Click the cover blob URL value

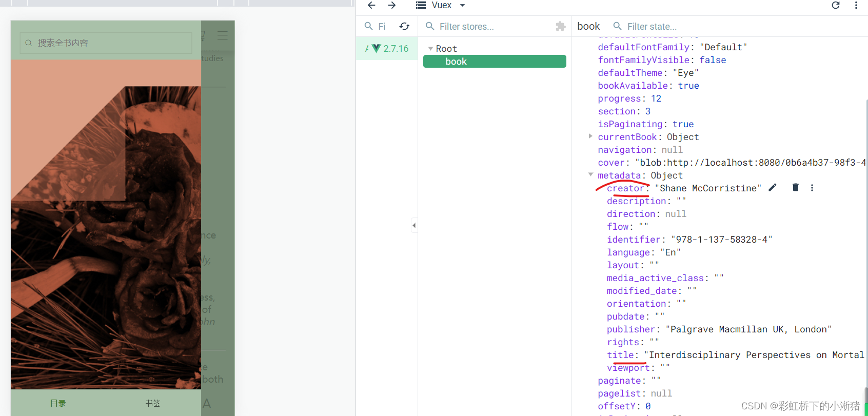coord(751,163)
